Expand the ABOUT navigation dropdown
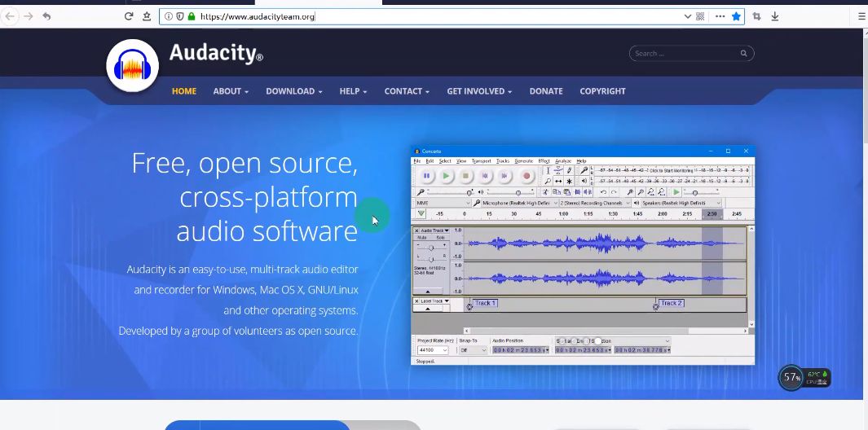The height and width of the screenshot is (430, 868). pyautogui.click(x=231, y=91)
